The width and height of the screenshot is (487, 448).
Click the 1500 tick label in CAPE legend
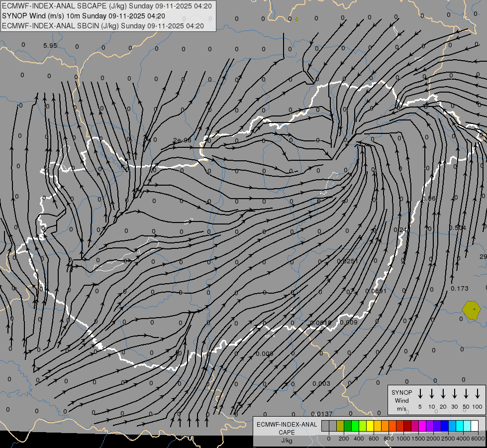coord(418,439)
